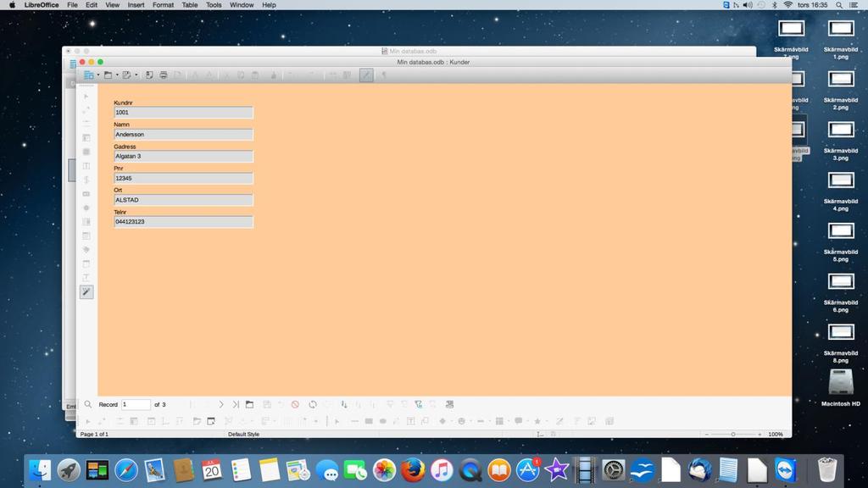Expand the Open recent documents dropdown arrow

pyautogui.click(x=117, y=75)
